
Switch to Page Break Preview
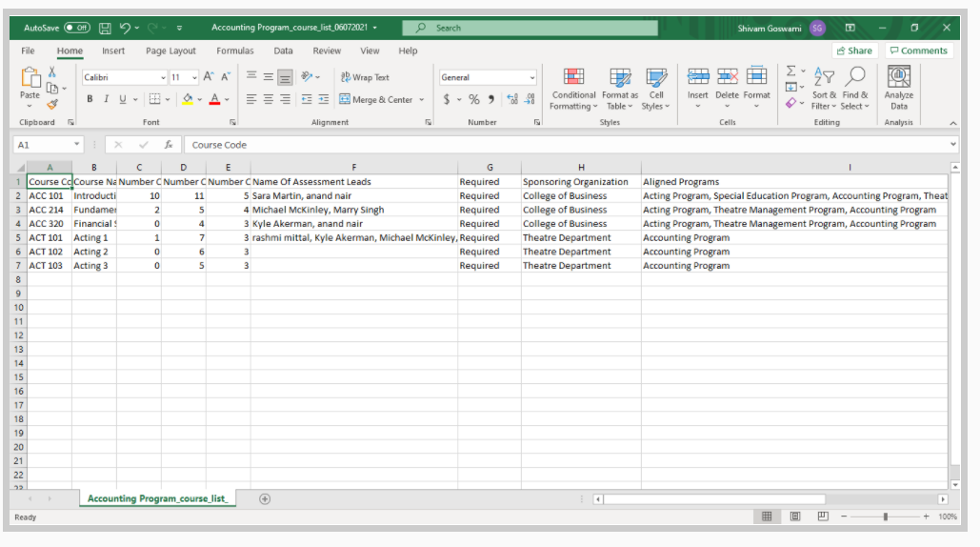point(823,517)
